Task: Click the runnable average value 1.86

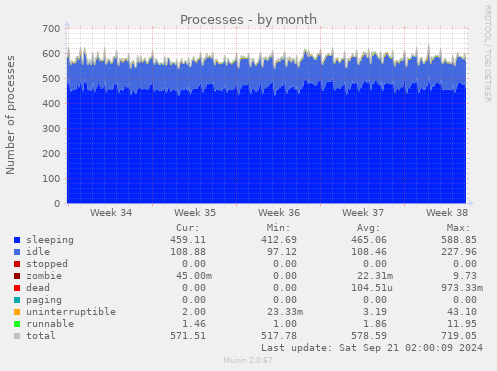Action: (x=375, y=324)
